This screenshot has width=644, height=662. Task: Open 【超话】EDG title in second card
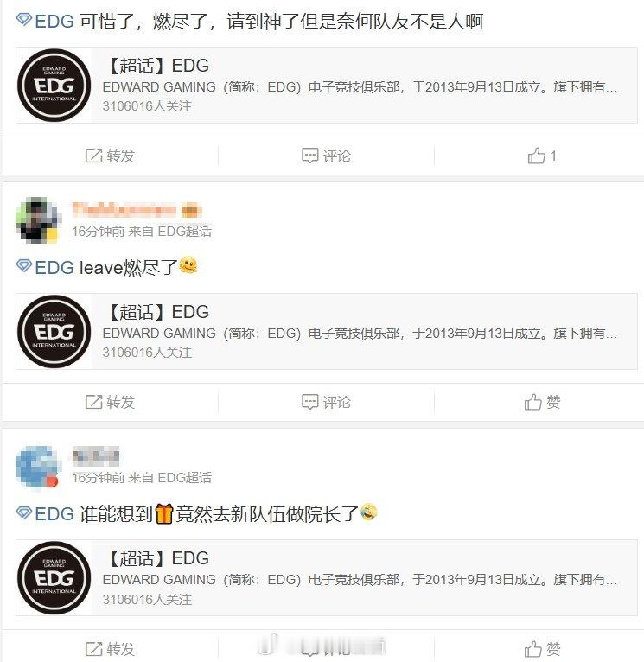(157, 312)
